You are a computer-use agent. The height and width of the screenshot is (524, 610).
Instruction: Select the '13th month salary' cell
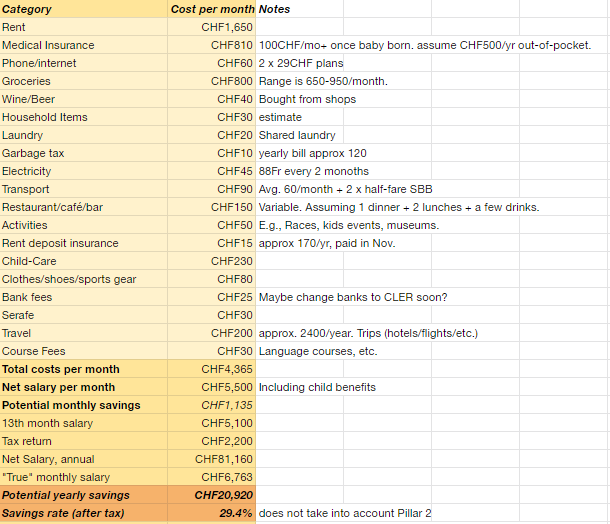click(84, 423)
